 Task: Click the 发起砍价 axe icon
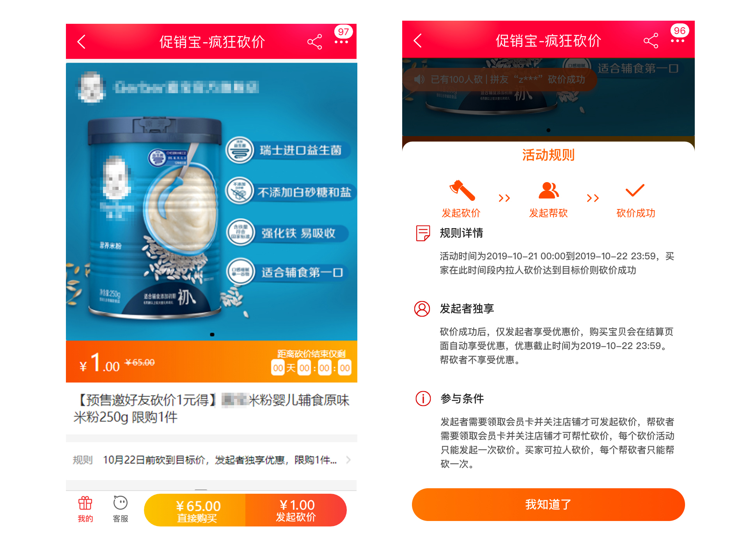[462, 190]
